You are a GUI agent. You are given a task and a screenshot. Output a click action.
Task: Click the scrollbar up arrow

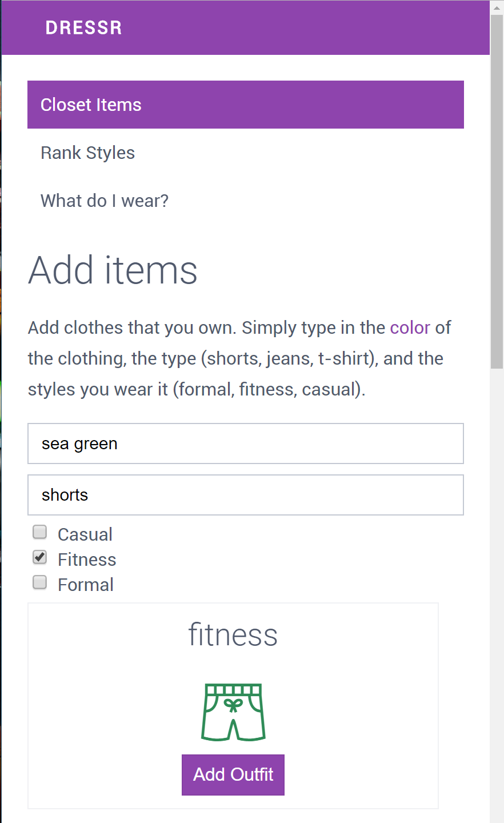click(x=497, y=7)
